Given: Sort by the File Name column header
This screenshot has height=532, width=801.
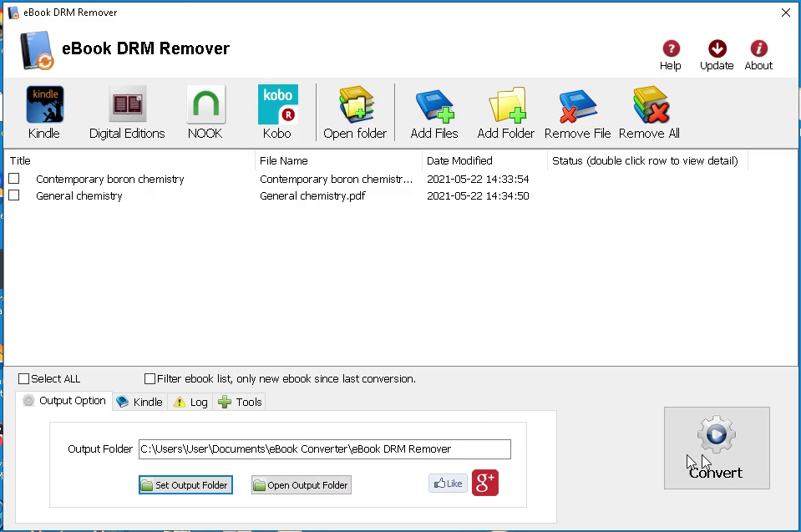Looking at the screenshot, I should click(338, 161).
